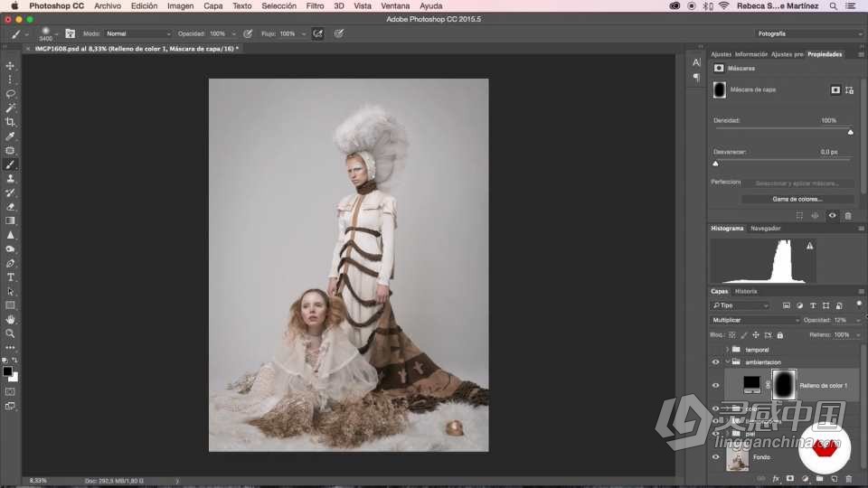Select the Fondo layer thumbnail

click(x=738, y=457)
